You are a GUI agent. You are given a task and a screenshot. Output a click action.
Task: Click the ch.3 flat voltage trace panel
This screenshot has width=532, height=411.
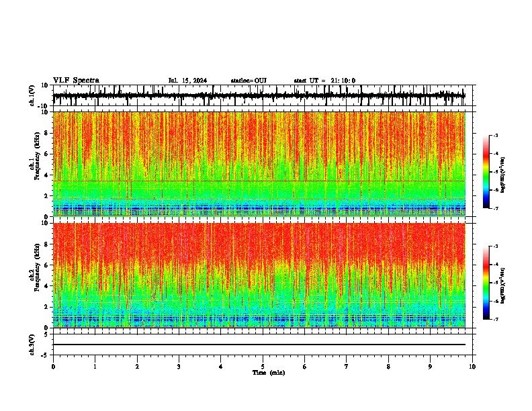tap(262, 345)
